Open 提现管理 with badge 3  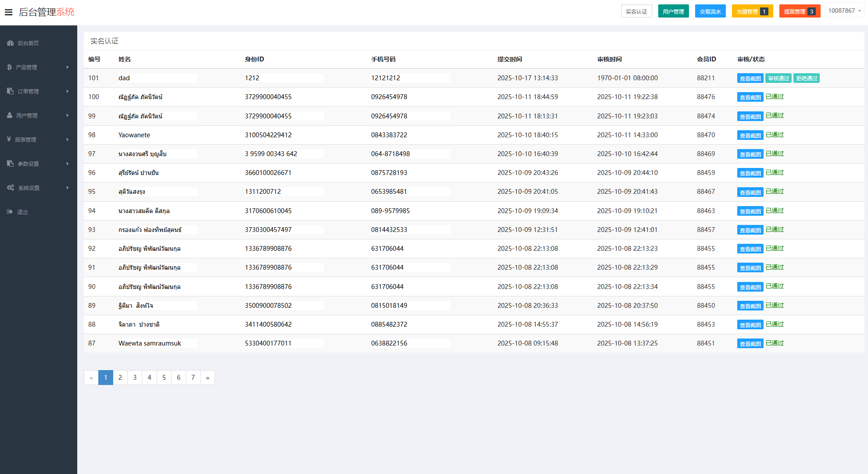(800, 11)
